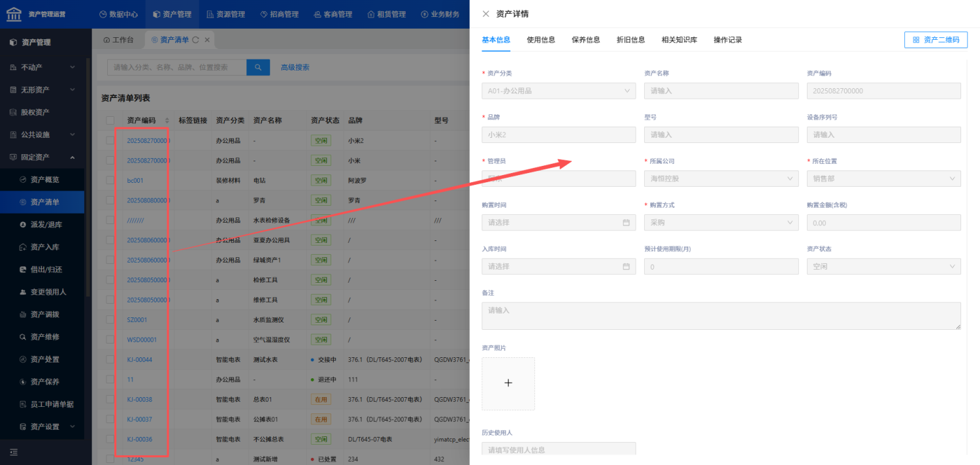Expand the 所属公司 dropdown
The width and height of the screenshot is (980, 465).
[x=721, y=178]
